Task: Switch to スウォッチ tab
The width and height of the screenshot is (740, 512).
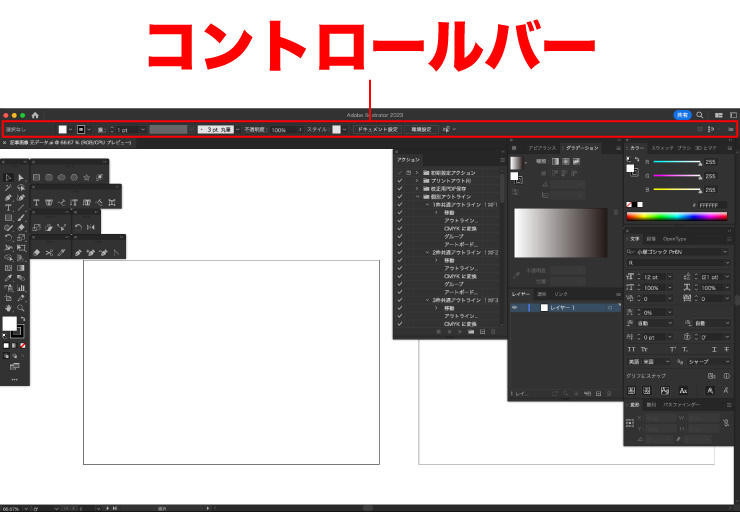Action: tap(662, 148)
